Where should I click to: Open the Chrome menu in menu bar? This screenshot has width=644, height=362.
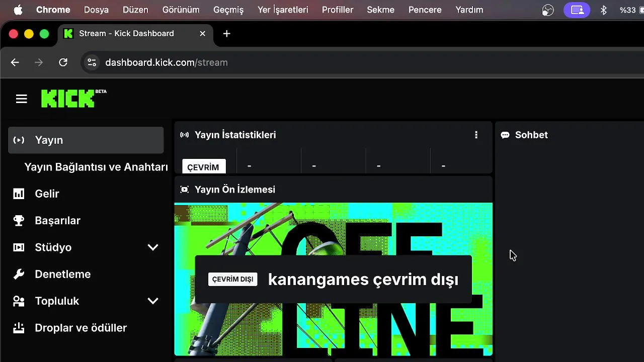(53, 10)
